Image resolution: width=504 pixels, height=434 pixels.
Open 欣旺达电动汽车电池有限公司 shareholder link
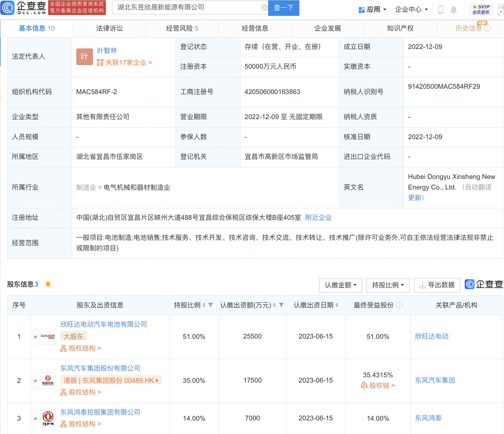(x=104, y=324)
